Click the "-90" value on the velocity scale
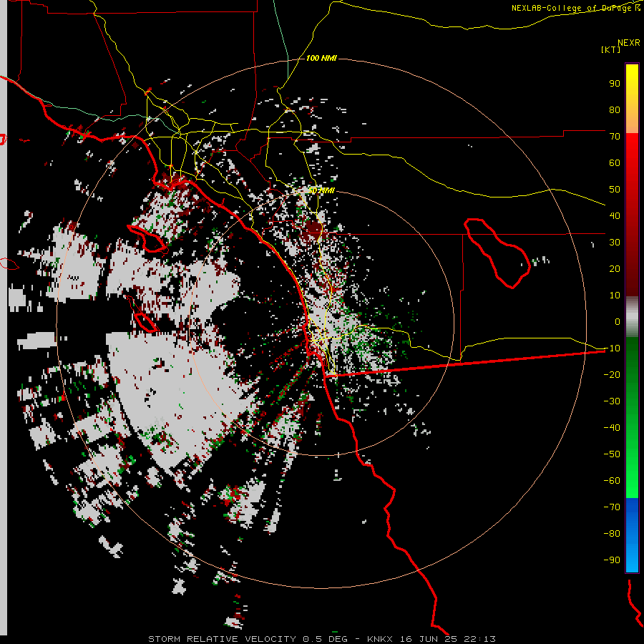 click(x=612, y=560)
